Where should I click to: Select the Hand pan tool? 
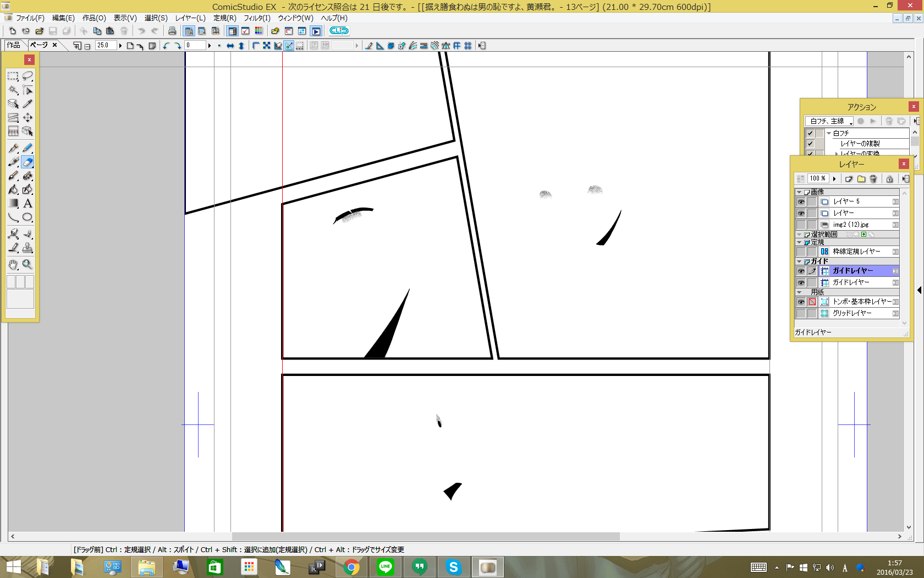[13, 265]
